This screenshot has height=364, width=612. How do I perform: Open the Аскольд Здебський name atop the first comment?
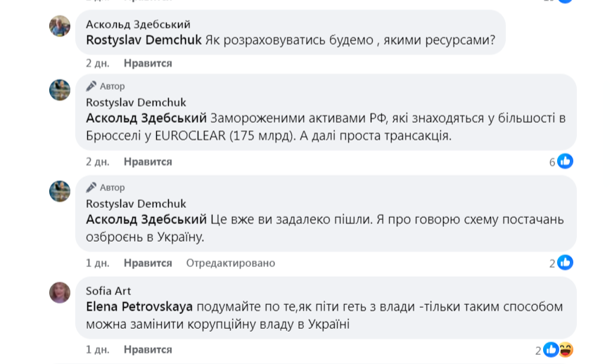tap(138, 25)
